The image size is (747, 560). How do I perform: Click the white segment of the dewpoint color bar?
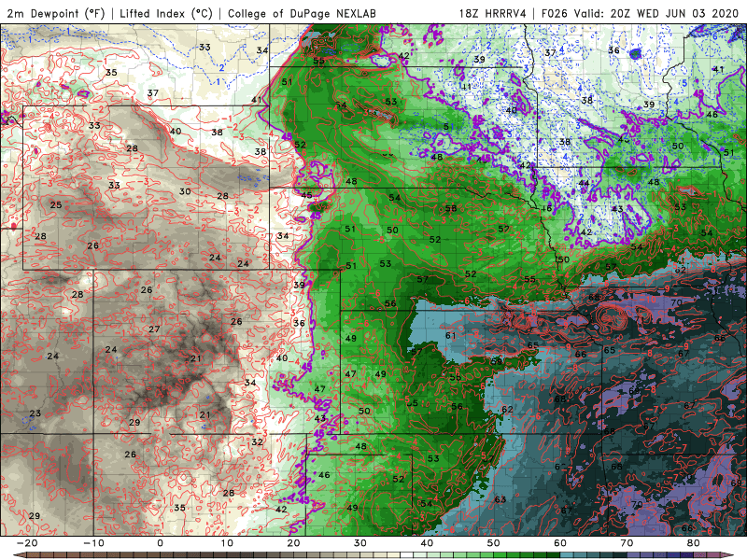coord(407,555)
